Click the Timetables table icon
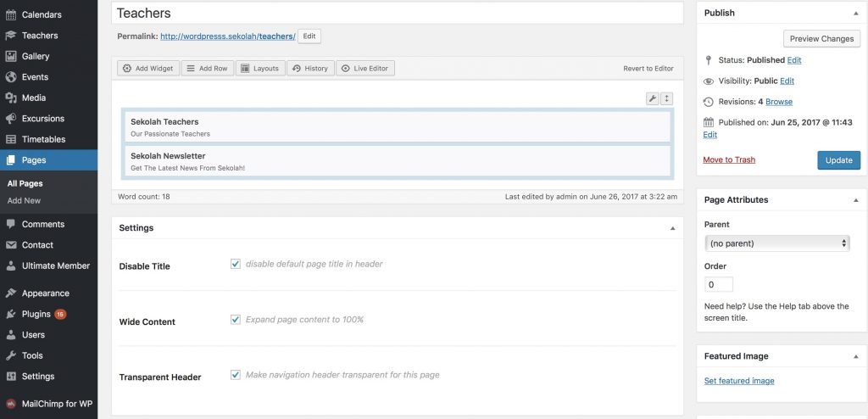This screenshot has height=419, width=868. tap(10, 139)
